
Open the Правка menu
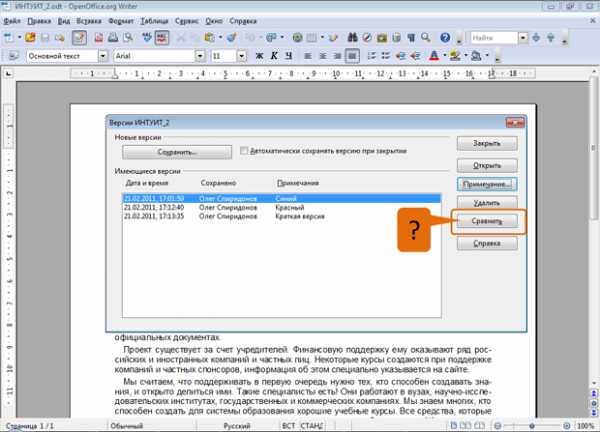coord(39,21)
